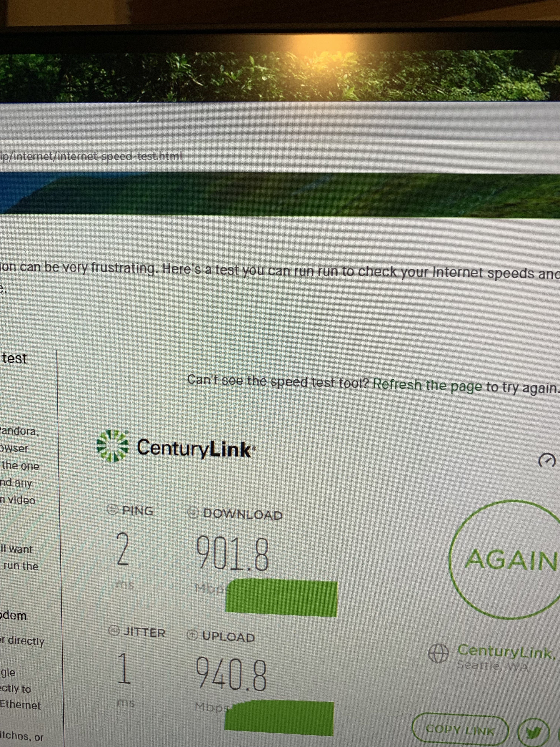Click the DOWNLOAD arrow icon
The width and height of the screenshot is (560, 747).
click(x=192, y=513)
